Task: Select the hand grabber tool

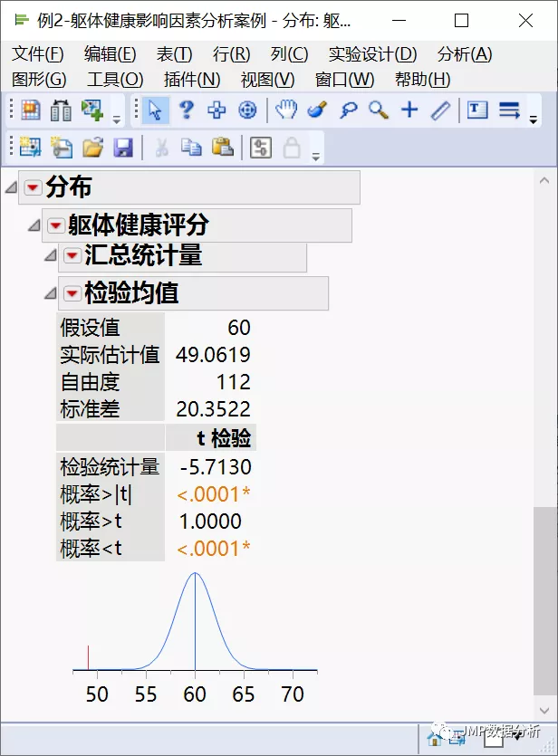Action: click(x=286, y=110)
